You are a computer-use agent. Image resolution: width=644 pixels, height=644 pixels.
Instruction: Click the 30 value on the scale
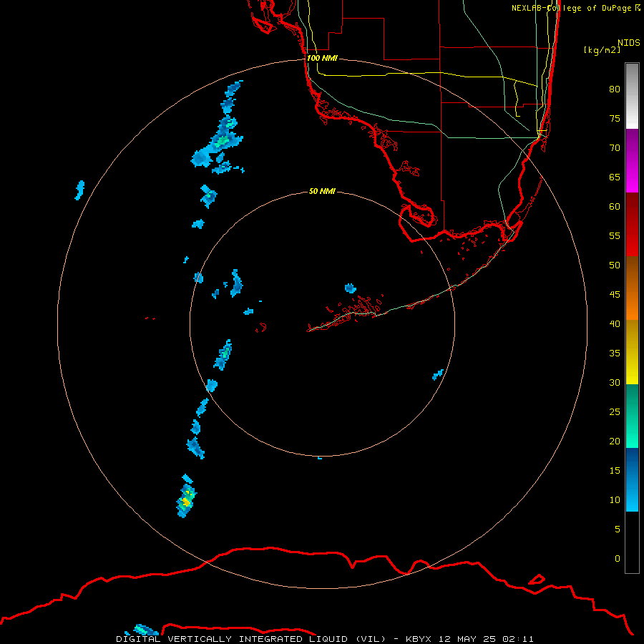click(615, 382)
